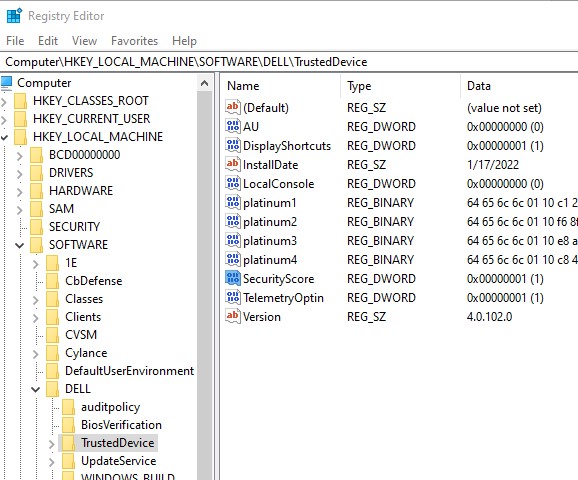The height and width of the screenshot is (480, 578).
Task: Click the Computer root icon in tree
Action: pyautogui.click(x=7, y=83)
